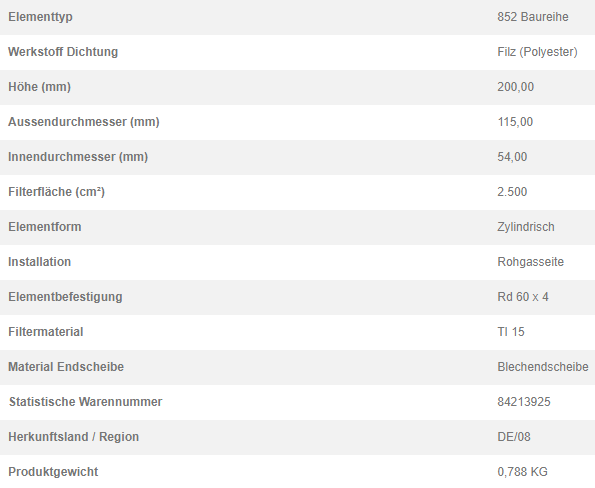Viewport: 595px width, 488px height.
Task: Click the Innendurchmesser (mm) label
Action: point(78,157)
